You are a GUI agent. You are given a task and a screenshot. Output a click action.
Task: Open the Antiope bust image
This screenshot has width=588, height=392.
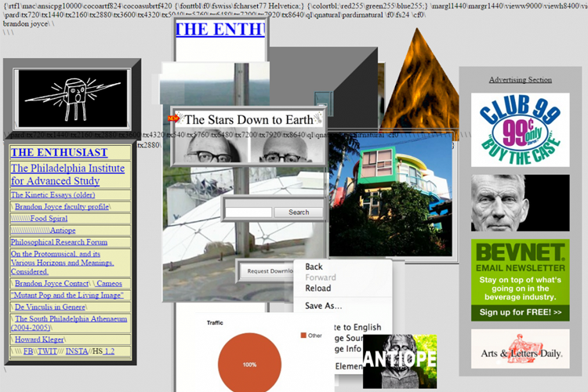tap(399, 361)
